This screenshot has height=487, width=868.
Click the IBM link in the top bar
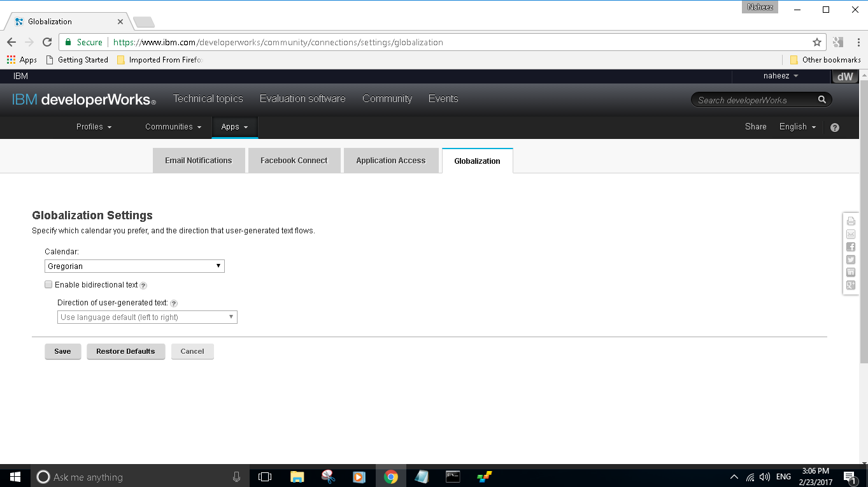click(20, 76)
